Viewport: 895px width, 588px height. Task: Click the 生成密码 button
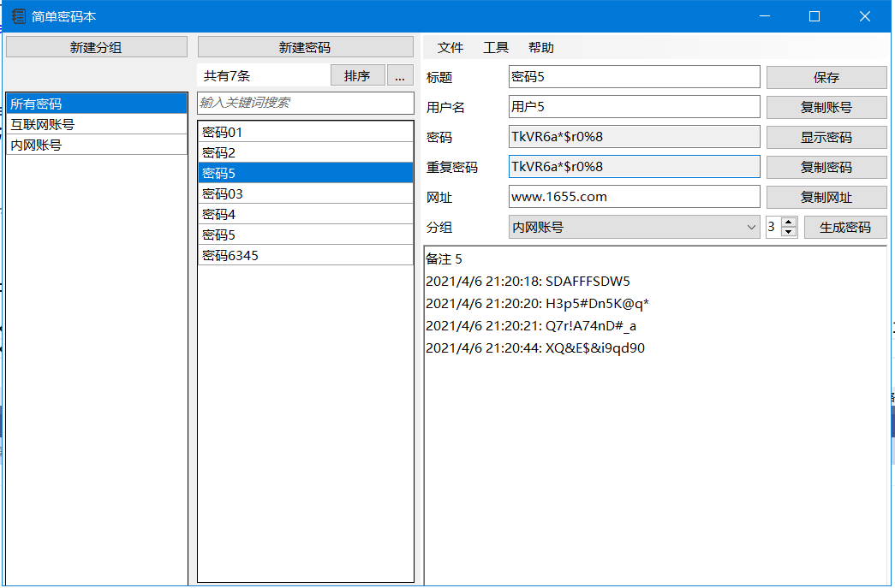[844, 227]
